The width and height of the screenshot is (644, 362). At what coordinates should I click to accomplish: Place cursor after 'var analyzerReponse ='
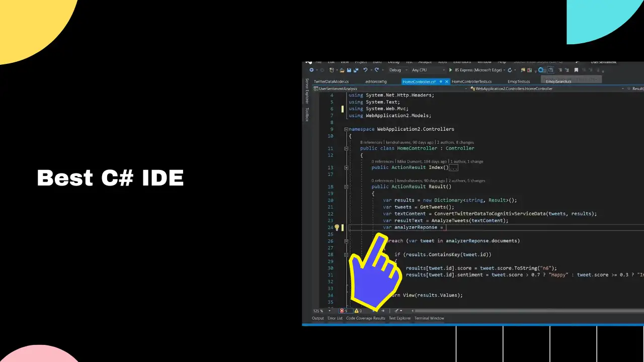click(x=446, y=227)
